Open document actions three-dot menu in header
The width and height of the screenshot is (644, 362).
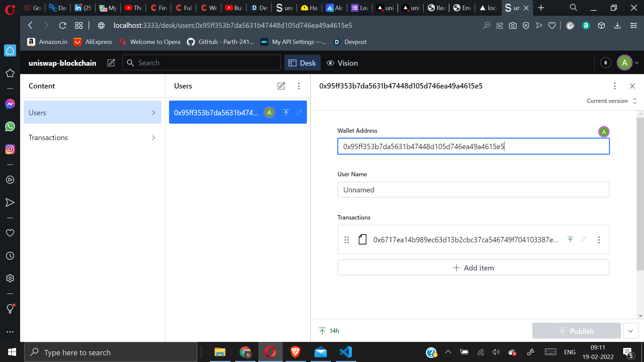[614, 86]
